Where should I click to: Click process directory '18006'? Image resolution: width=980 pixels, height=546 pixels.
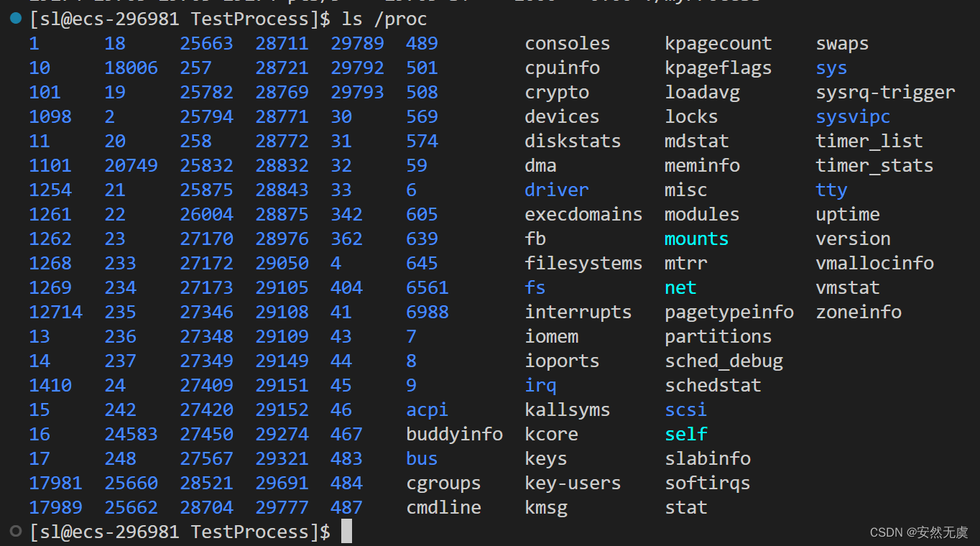click(x=131, y=68)
